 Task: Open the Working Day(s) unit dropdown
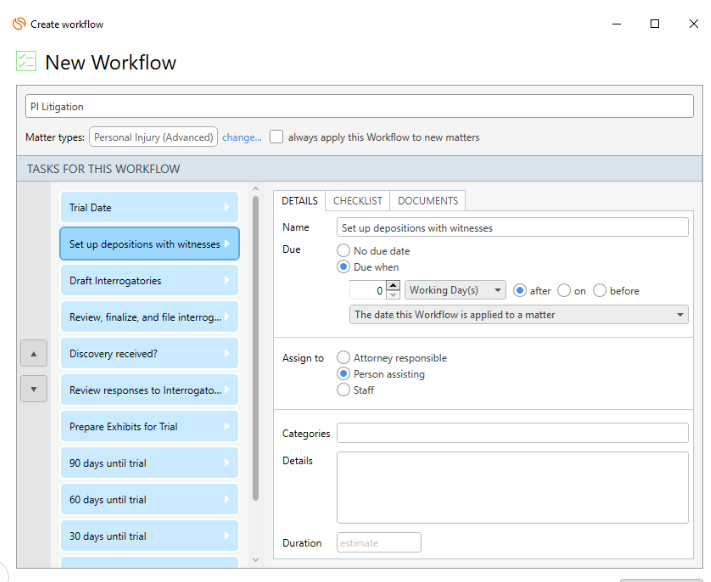coord(455,290)
